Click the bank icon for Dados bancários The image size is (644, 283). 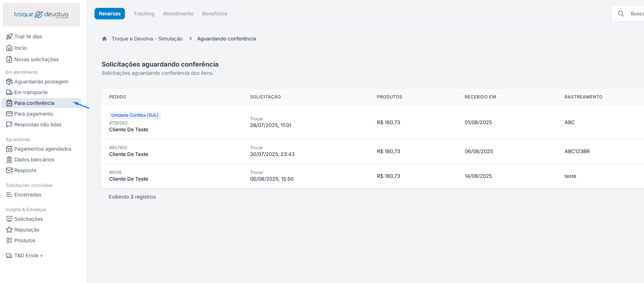click(x=9, y=160)
